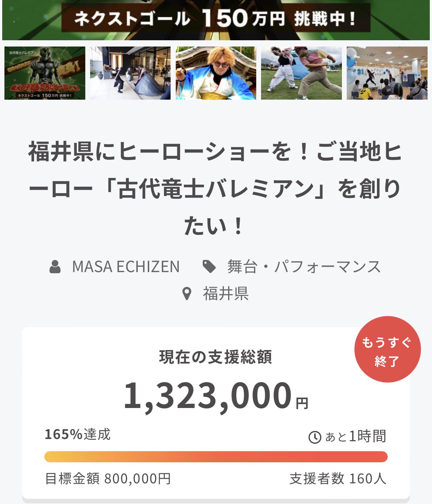The width and height of the screenshot is (432, 504).
Task: Click the person icon beside MASA ECHIZEN
Action: pyautogui.click(x=55, y=267)
